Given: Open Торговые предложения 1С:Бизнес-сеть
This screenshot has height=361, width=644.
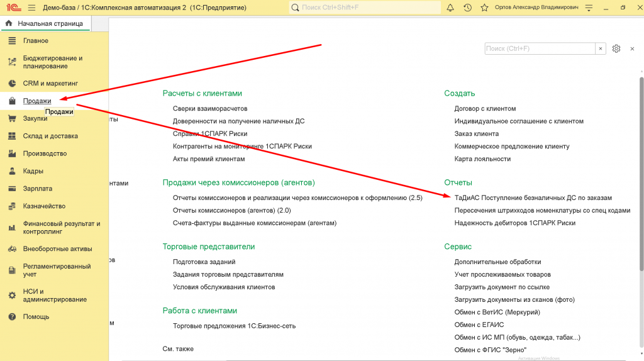Looking at the screenshot, I should click(x=234, y=326).
